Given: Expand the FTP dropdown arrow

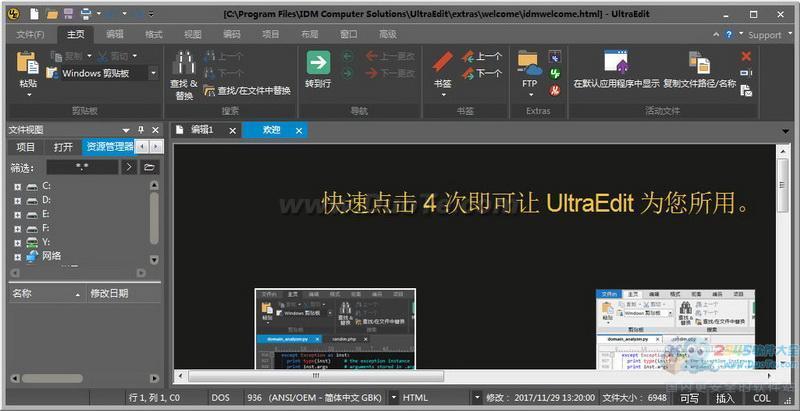Looking at the screenshot, I should [x=530, y=95].
